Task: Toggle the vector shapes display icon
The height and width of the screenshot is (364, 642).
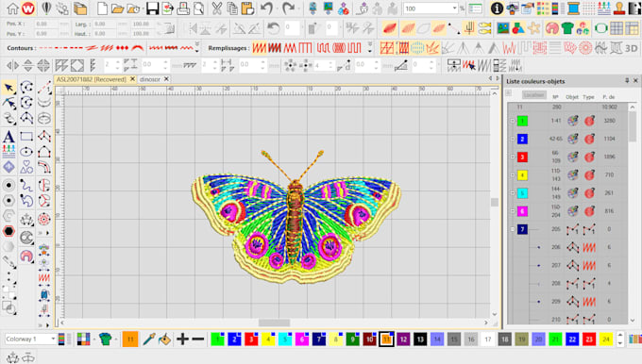Action: tap(518, 28)
